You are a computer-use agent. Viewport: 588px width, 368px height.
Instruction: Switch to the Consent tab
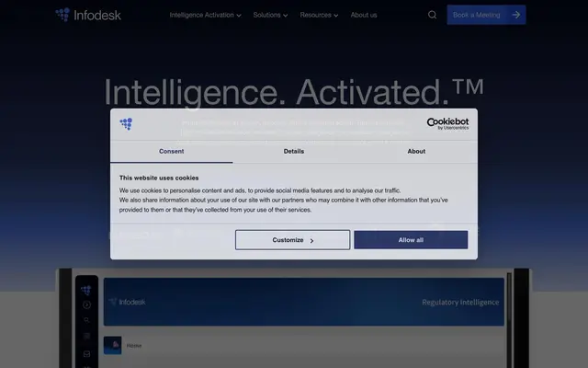point(172,151)
